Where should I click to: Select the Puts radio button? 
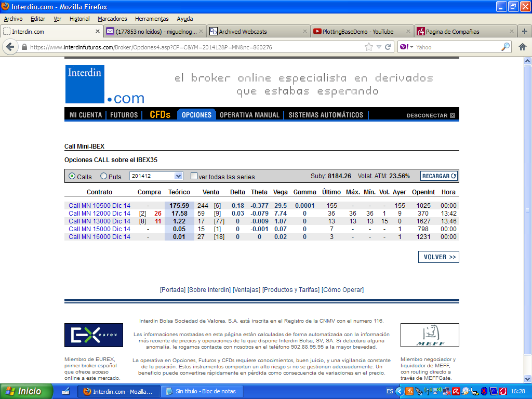pos(103,176)
